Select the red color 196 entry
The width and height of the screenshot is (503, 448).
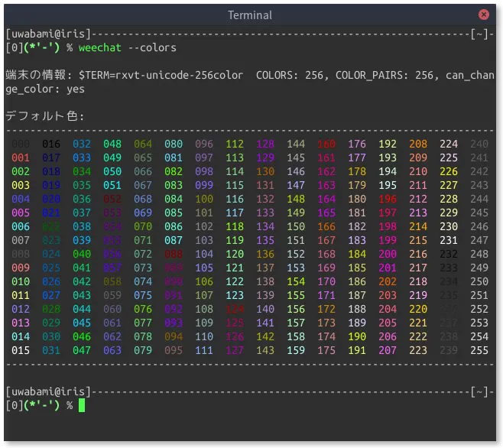[x=388, y=199]
